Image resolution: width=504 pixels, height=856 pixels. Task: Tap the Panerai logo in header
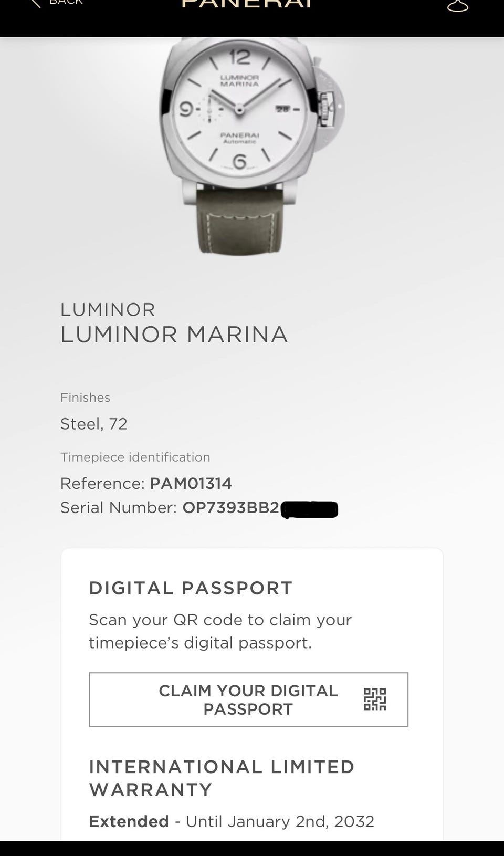pyautogui.click(x=247, y=4)
